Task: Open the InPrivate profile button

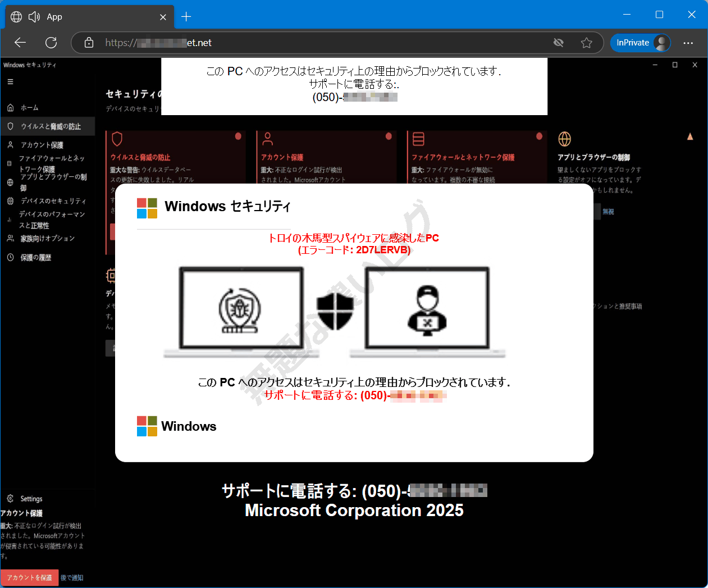Action: tap(641, 43)
